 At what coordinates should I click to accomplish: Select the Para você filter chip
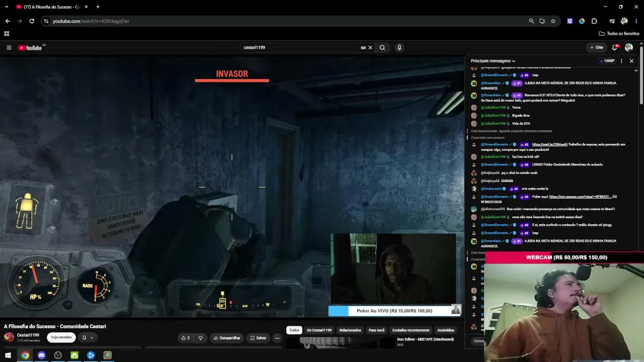[377, 330]
